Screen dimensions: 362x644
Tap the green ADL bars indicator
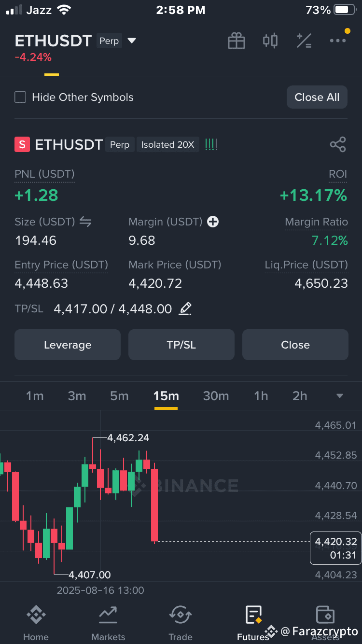click(211, 144)
